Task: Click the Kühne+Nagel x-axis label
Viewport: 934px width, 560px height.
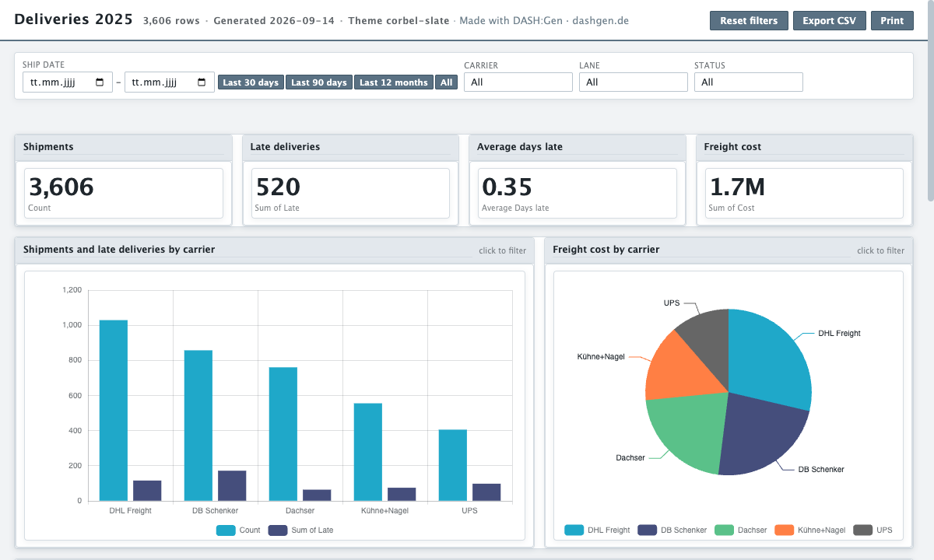Action: click(384, 511)
